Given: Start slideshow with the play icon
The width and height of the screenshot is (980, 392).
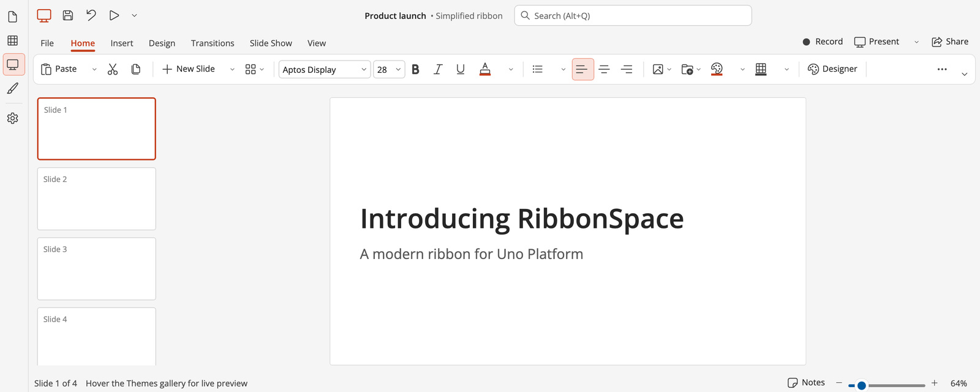Looking at the screenshot, I should (114, 15).
